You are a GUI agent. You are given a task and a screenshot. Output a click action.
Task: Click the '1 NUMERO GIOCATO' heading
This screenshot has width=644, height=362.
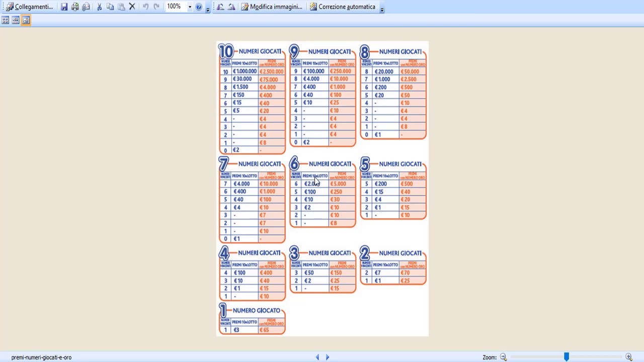click(x=250, y=310)
